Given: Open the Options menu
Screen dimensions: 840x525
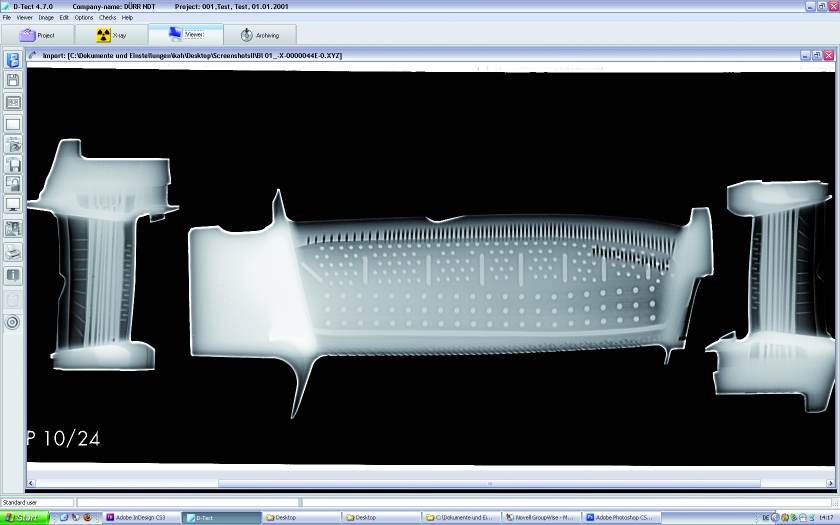Looking at the screenshot, I should pos(84,17).
